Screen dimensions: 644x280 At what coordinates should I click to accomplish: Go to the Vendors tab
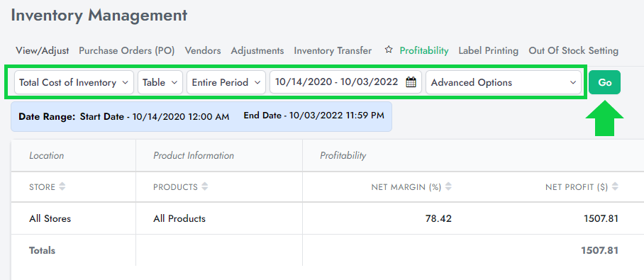click(x=203, y=50)
